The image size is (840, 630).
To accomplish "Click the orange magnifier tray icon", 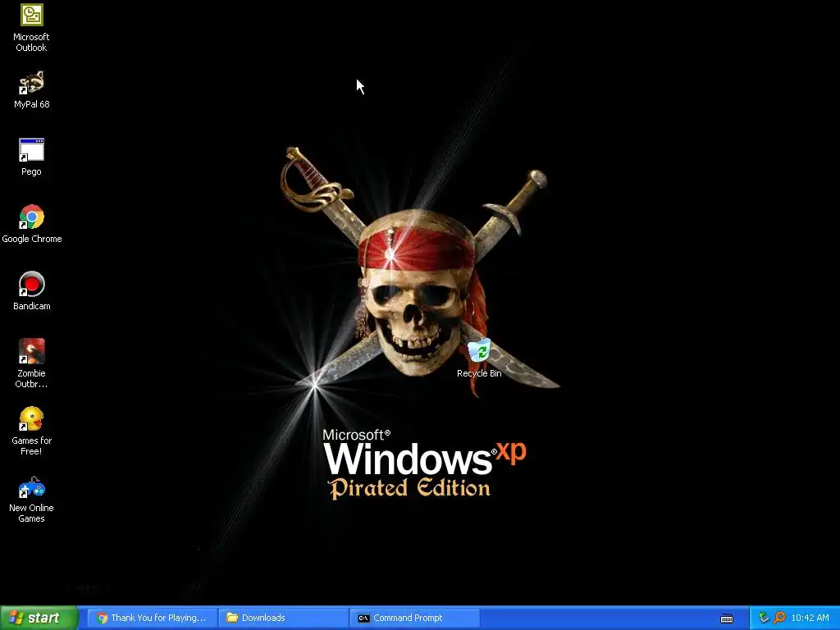I will pos(779,618).
